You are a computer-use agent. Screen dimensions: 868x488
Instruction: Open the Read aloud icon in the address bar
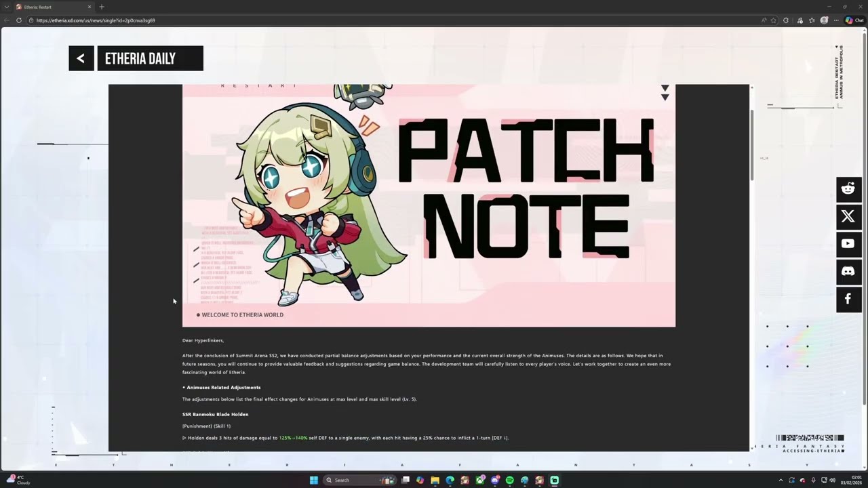(764, 20)
